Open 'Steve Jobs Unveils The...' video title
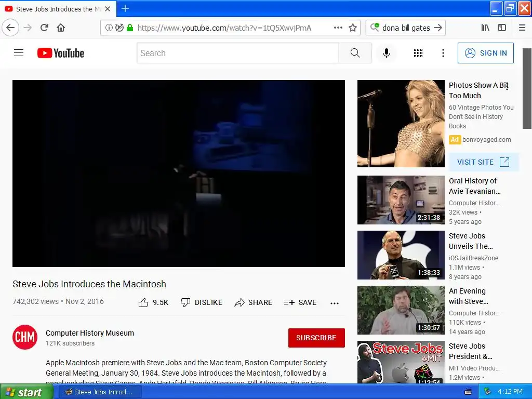The width and height of the screenshot is (532, 399). pos(471,241)
